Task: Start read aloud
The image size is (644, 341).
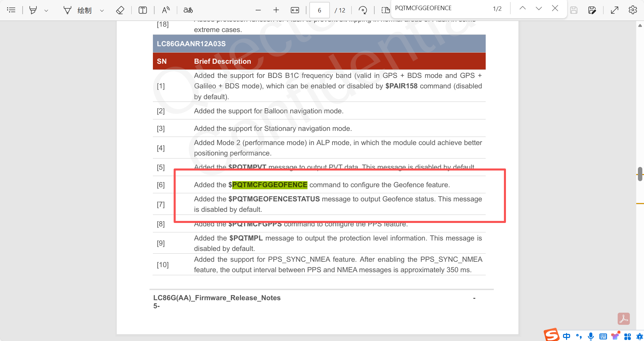Action: tap(166, 10)
